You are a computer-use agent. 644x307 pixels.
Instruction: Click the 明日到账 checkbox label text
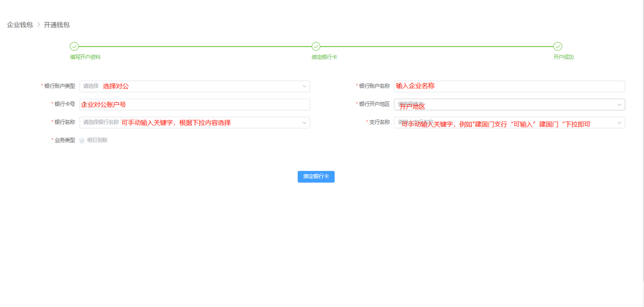point(97,140)
